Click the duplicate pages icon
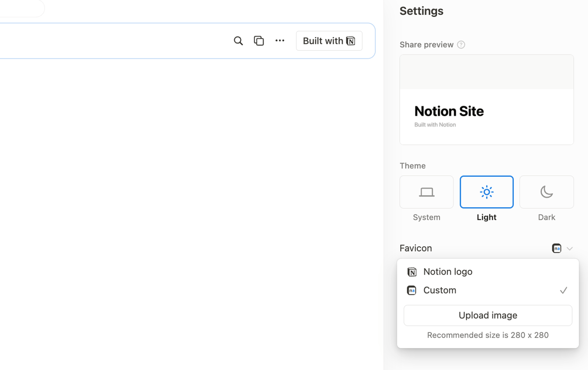Image resolution: width=588 pixels, height=370 pixels. (x=259, y=41)
